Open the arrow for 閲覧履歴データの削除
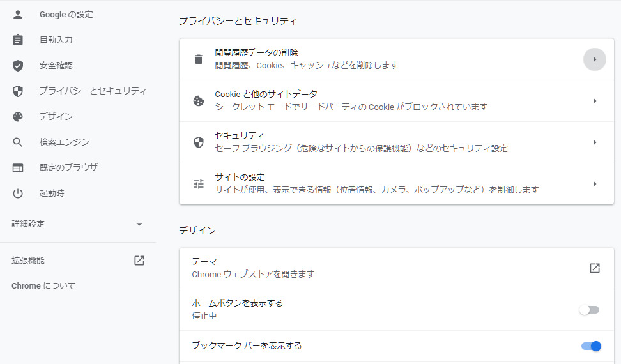 pyautogui.click(x=595, y=59)
